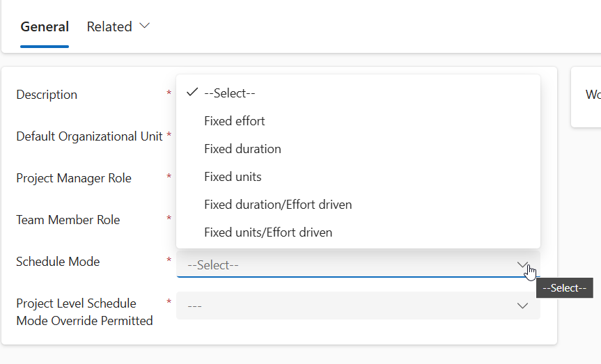Click the Team Member Role label
601x364 pixels.
(x=68, y=220)
